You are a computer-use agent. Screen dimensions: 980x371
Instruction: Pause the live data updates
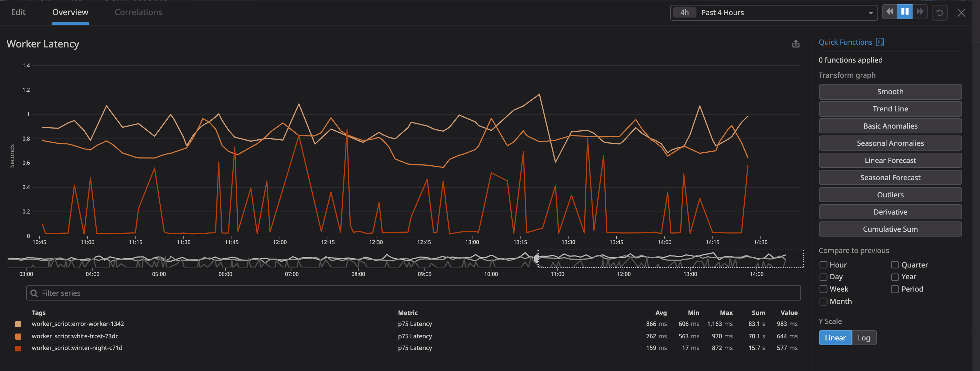[x=905, y=11]
